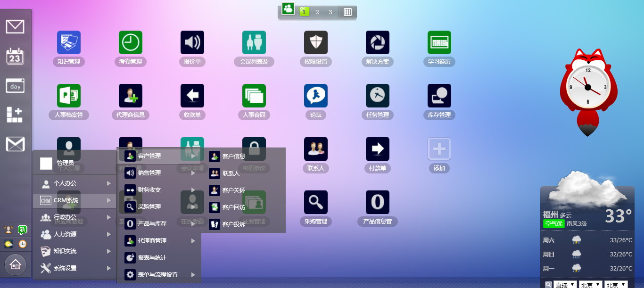
Task: Open the 知识管理 desktop icon
Action: click(x=69, y=43)
